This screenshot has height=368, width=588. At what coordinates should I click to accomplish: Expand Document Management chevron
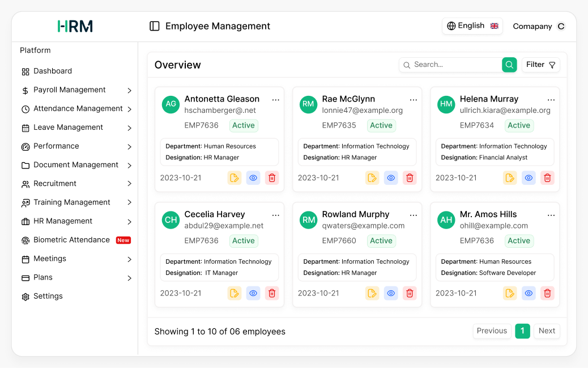click(x=129, y=165)
